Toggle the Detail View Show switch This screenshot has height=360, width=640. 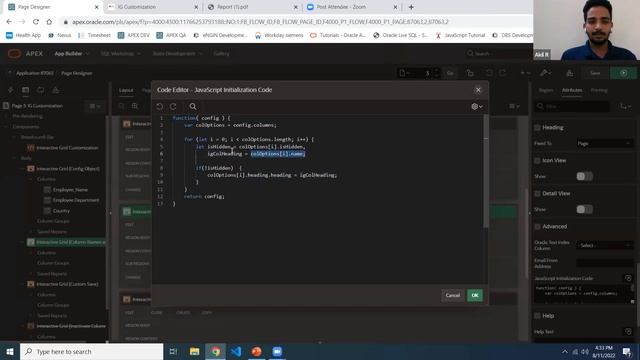coord(584,209)
